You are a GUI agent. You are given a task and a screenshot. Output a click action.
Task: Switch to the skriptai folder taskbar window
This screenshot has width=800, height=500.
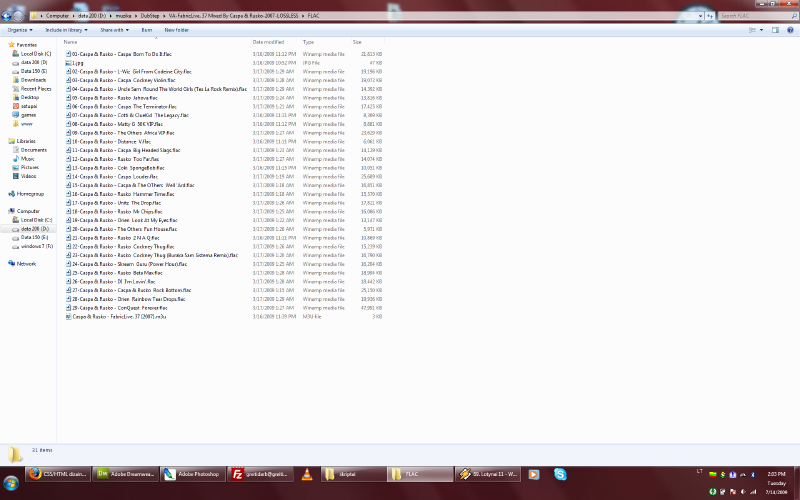coord(353,474)
